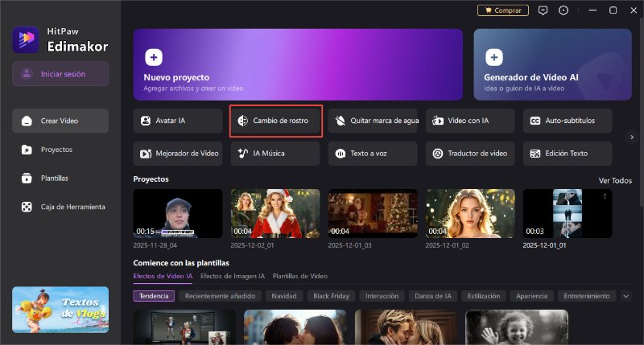Click the plus icon on Nuevo proyecto
The width and height of the screenshot is (644, 345).
[x=154, y=57]
